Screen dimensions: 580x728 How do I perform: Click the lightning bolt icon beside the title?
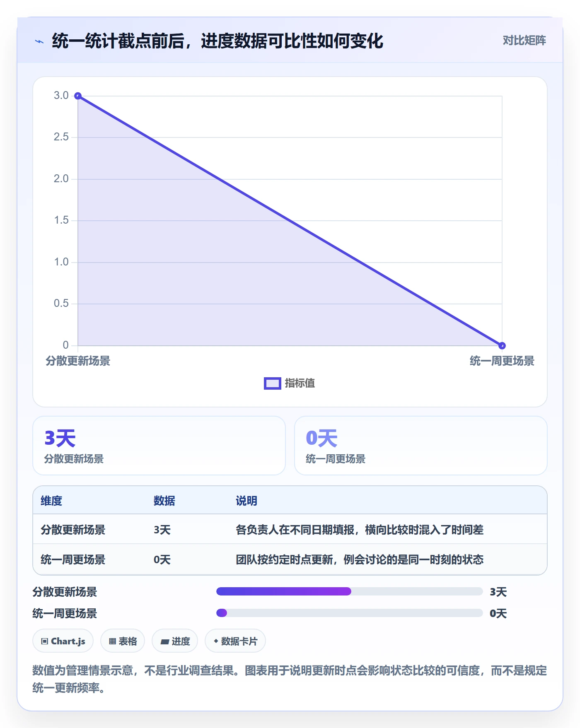39,41
